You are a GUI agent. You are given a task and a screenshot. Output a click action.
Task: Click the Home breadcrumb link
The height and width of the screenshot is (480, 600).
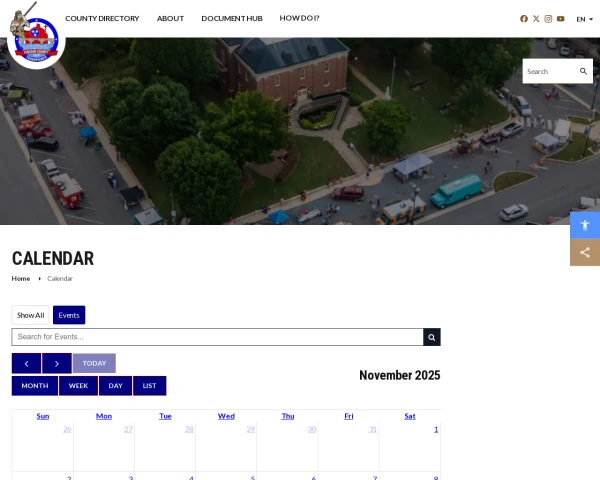[21, 278]
